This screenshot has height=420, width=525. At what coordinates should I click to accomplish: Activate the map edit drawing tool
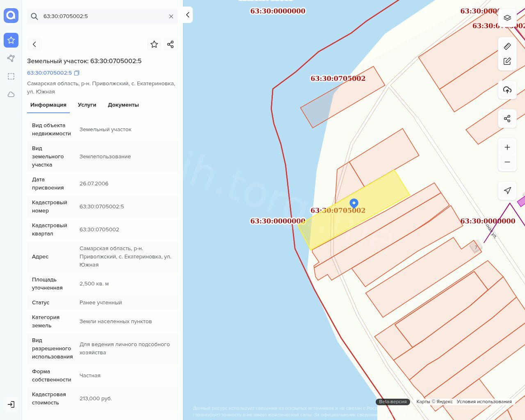pyautogui.click(x=507, y=61)
